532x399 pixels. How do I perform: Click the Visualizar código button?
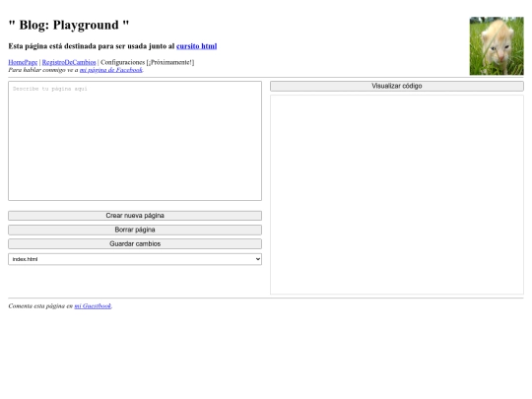397,86
